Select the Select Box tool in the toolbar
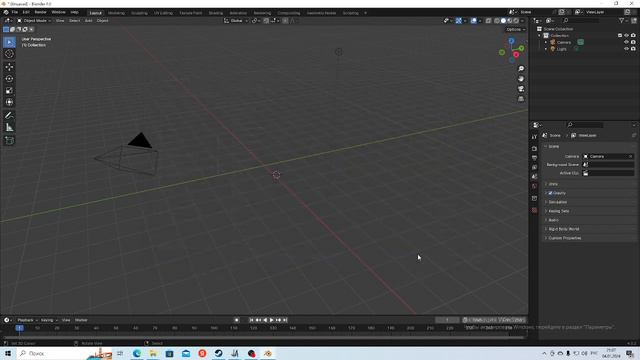640x360 pixels. click(9, 42)
